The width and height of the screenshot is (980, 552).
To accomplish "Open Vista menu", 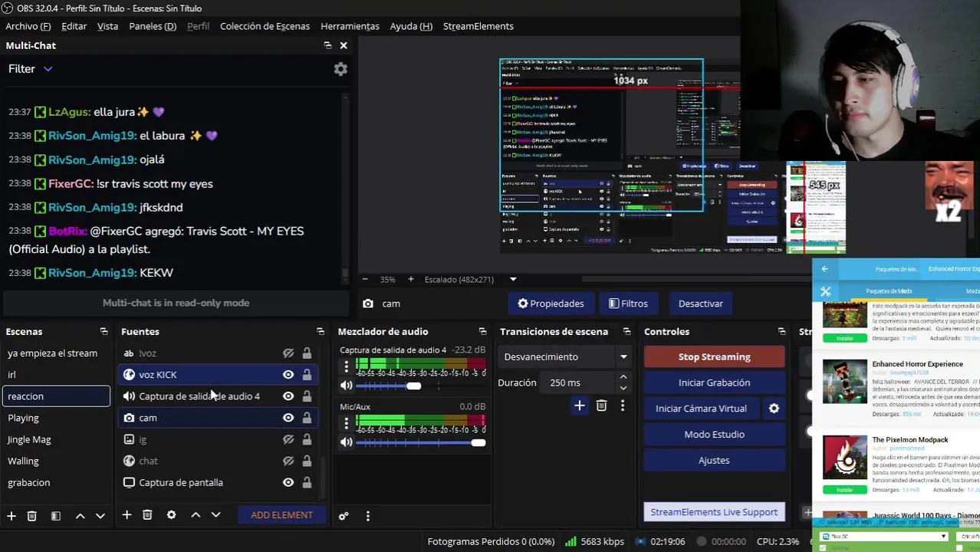I will (x=107, y=26).
